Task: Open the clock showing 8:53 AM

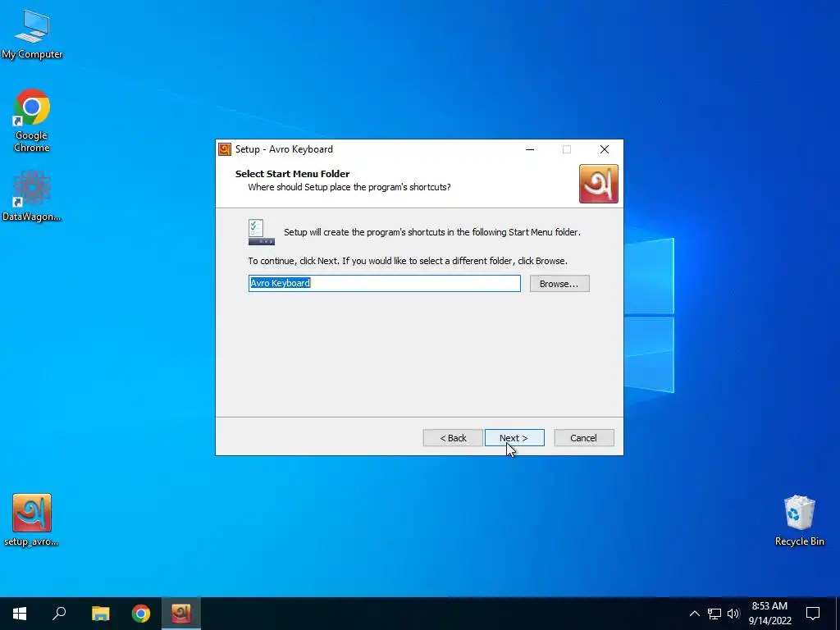Action: (769, 614)
